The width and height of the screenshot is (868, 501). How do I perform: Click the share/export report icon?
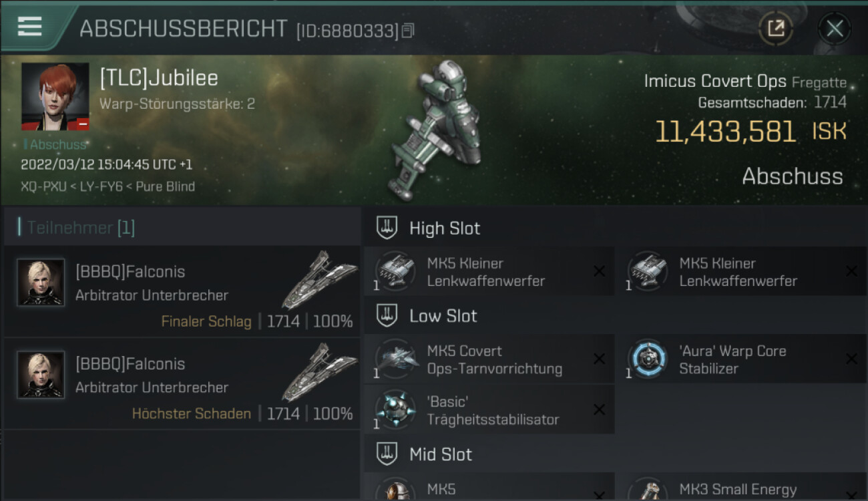[x=776, y=28]
